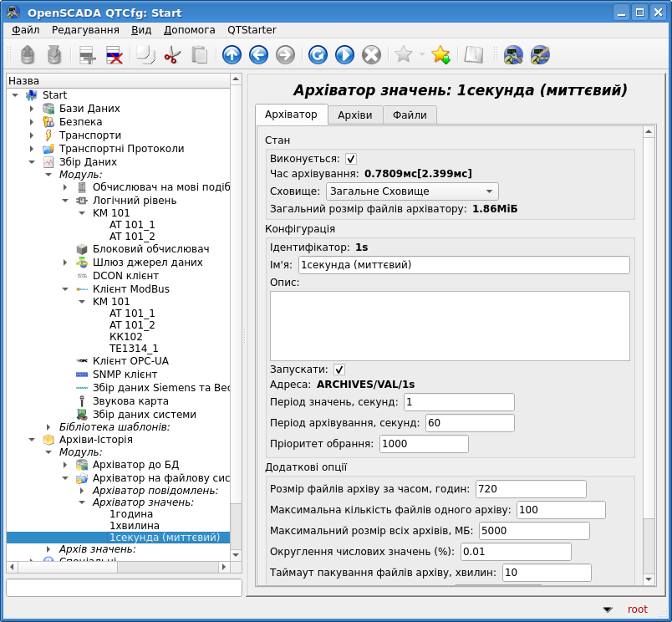
Task: Click the Start auto-update play icon
Action: 344,55
